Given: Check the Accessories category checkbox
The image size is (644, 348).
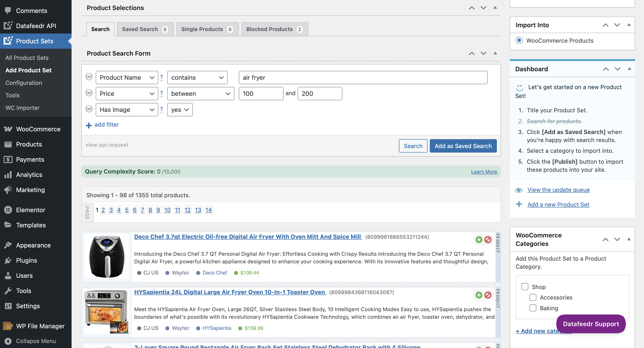Looking at the screenshot, I should pos(533,297).
